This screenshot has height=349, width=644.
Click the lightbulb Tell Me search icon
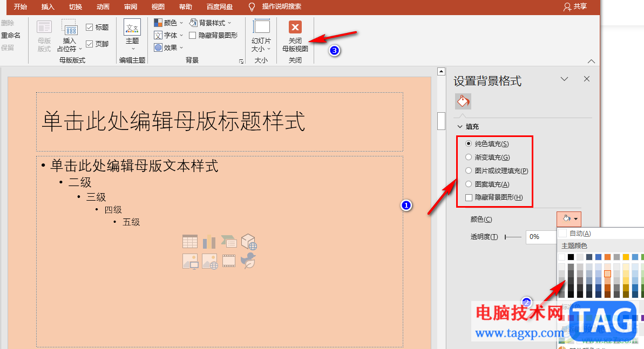coord(252,7)
